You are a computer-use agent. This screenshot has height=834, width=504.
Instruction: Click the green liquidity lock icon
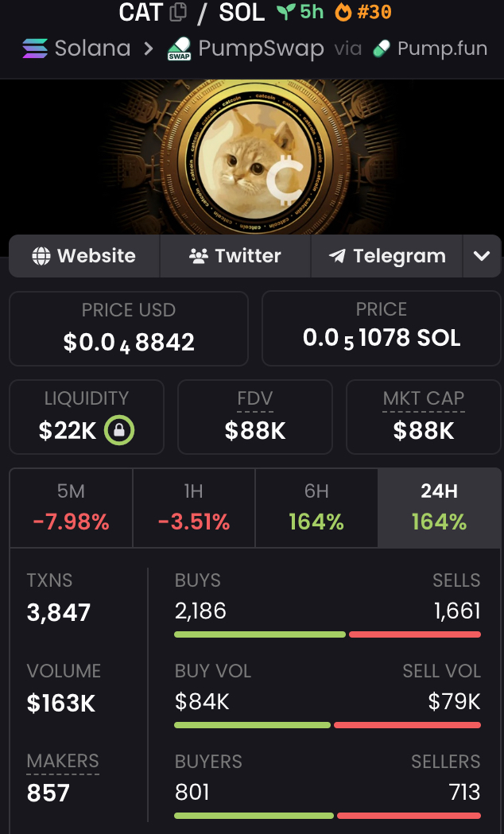point(119,431)
